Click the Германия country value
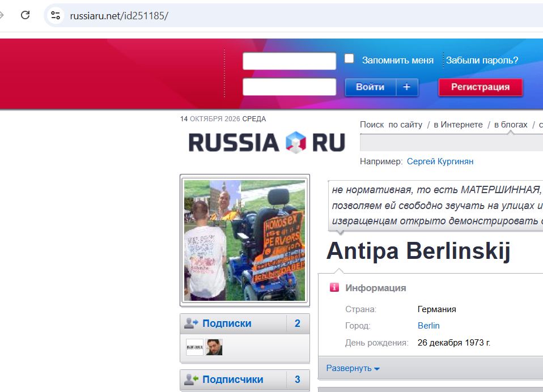This screenshot has height=392, width=543. point(436,309)
